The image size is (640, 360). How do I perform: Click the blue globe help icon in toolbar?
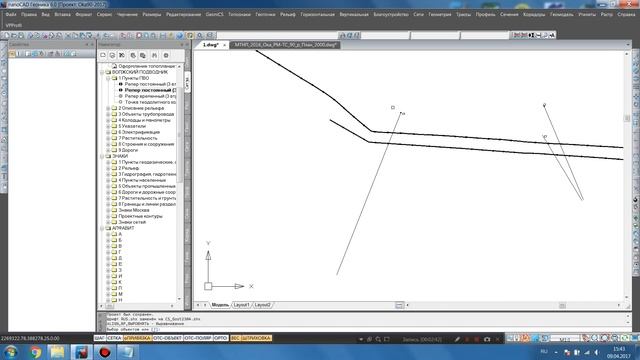tap(180, 36)
